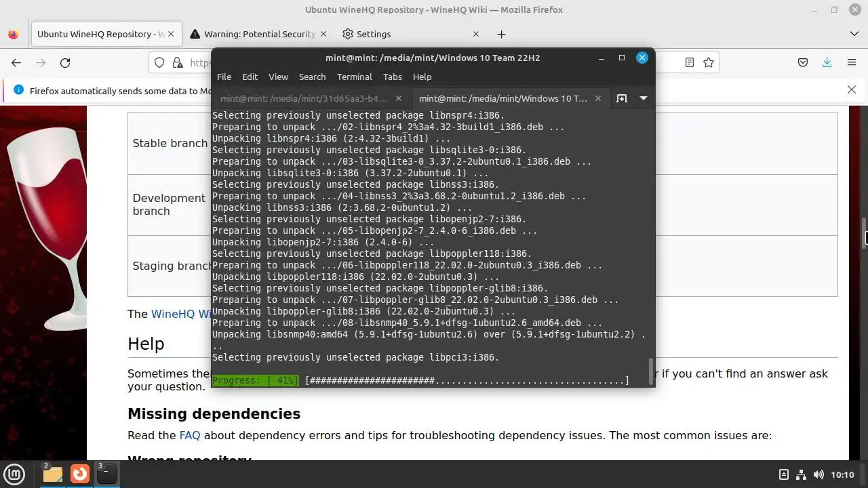Open the FAQ link under Missing dependencies
Image resolution: width=868 pixels, height=488 pixels.
coord(190,435)
